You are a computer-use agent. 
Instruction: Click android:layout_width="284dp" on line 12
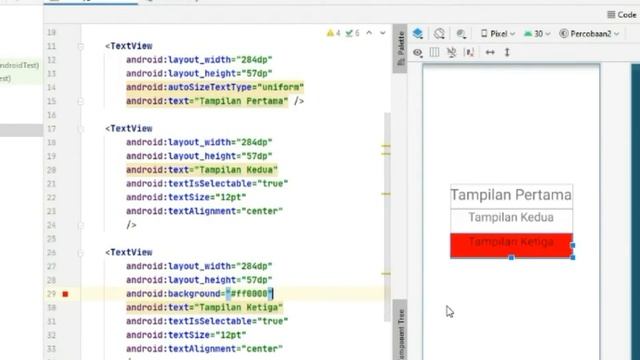coord(199,60)
